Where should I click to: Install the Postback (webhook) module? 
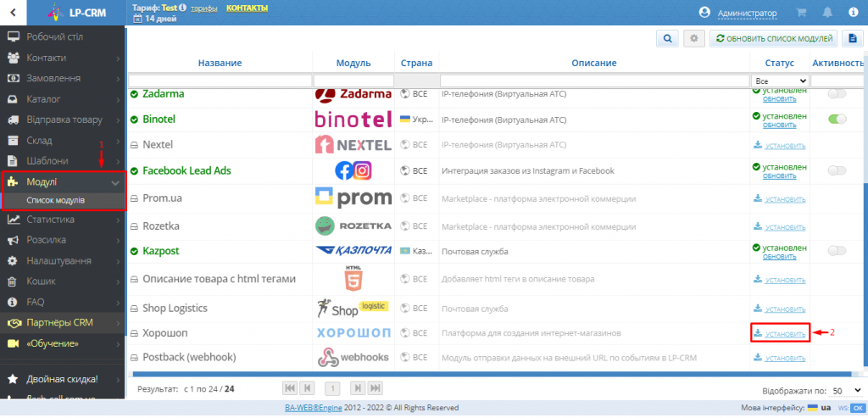tap(780, 358)
